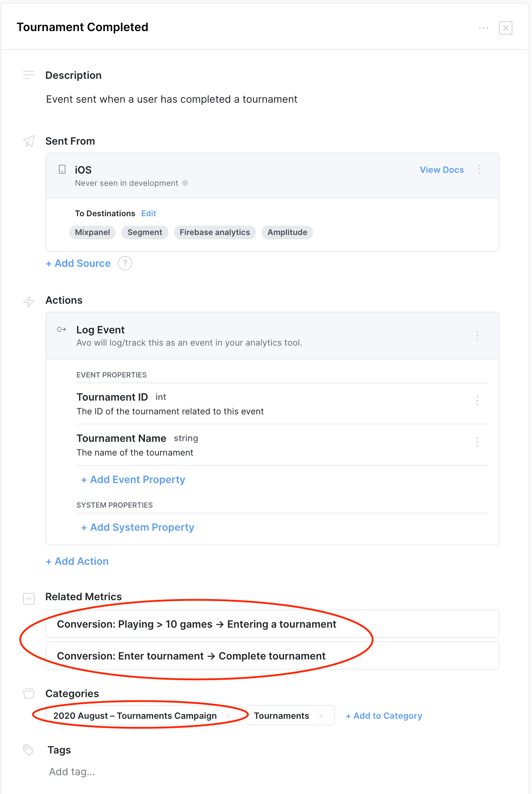Open View Docs for iOS source
The width and height of the screenshot is (532, 794).
point(441,170)
